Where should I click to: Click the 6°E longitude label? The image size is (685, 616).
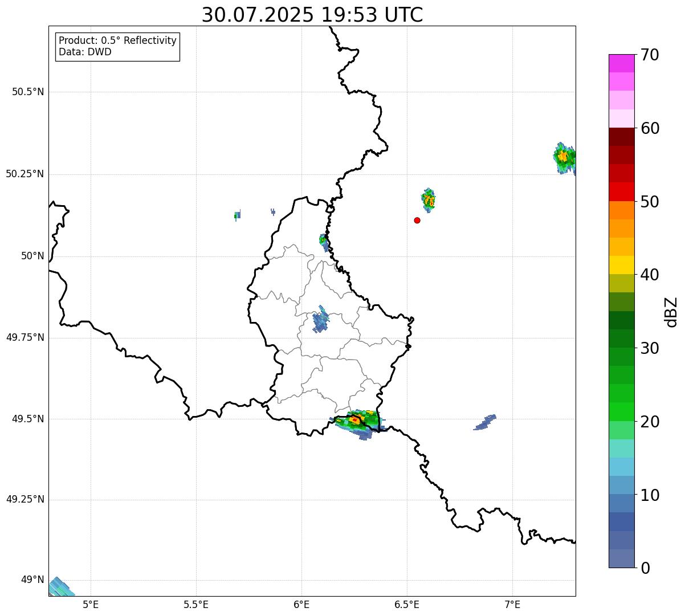click(x=301, y=605)
